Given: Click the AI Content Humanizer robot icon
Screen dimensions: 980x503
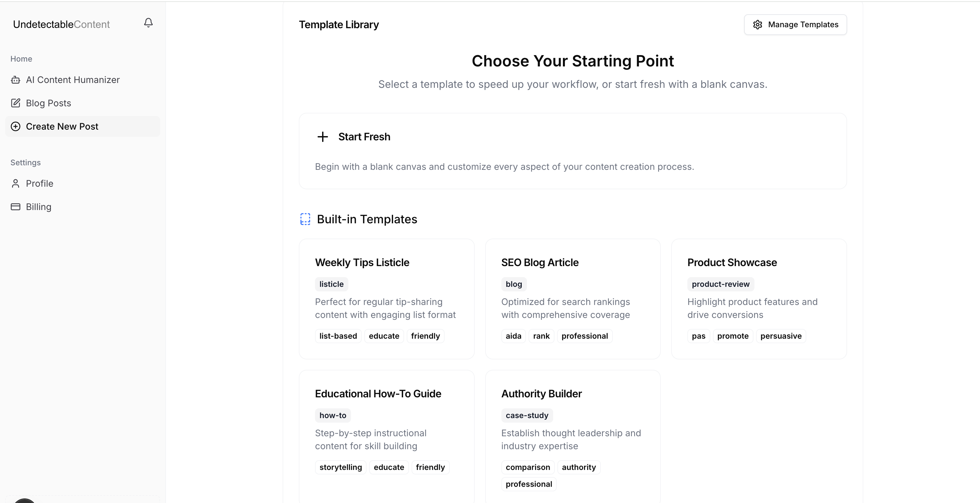Looking at the screenshot, I should coord(16,80).
